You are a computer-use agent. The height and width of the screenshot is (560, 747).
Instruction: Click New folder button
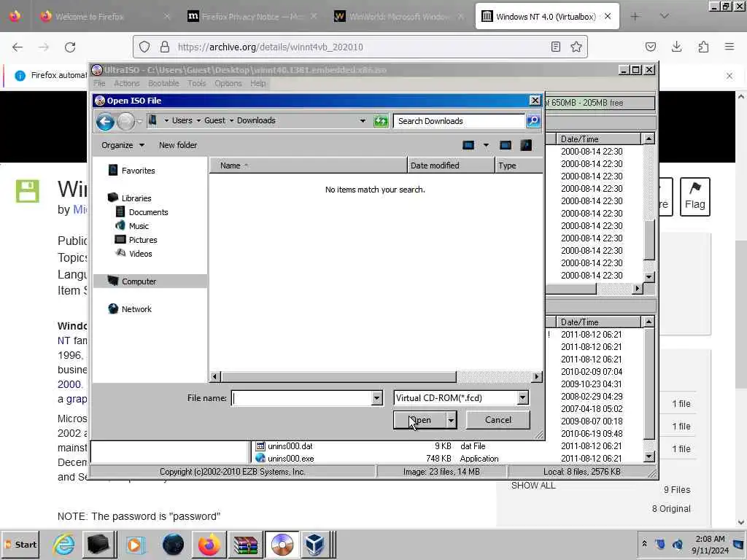coord(178,145)
